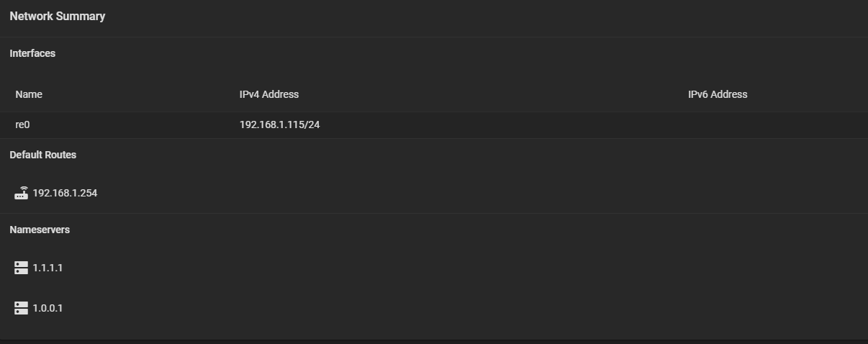
Task: Select the 1.0.0.1 nameserver entry text
Action: tap(48, 308)
